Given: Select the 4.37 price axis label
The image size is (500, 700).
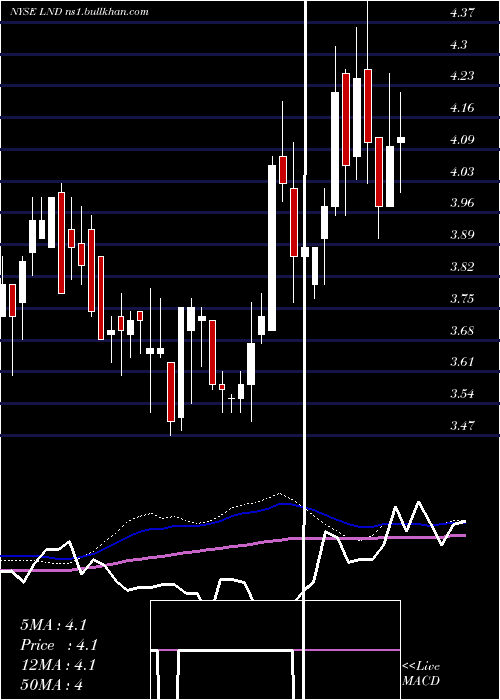Looking at the screenshot, I should tap(462, 13).
